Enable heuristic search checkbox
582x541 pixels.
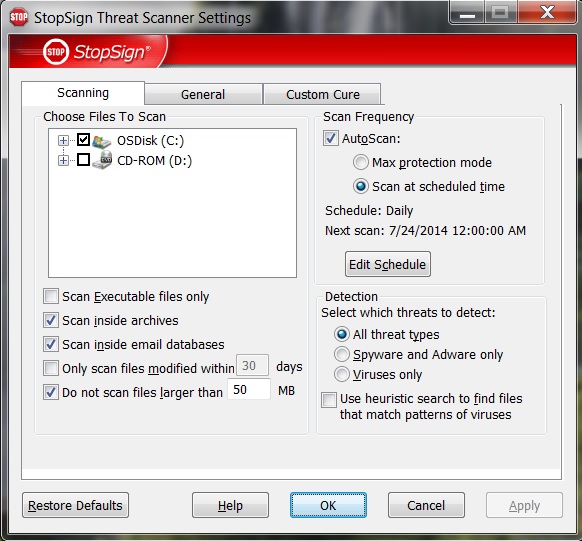point(329,400)
